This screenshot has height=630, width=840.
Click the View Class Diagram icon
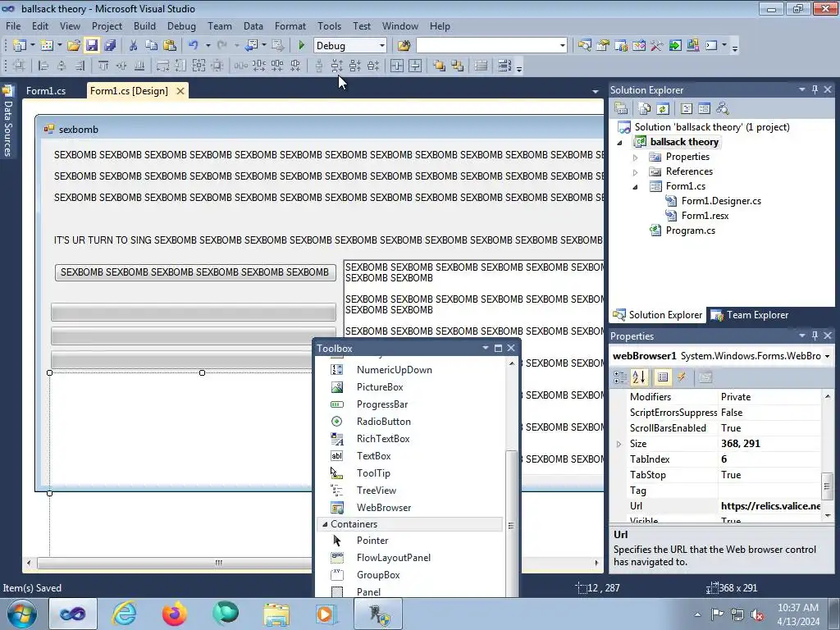[723, 109]
